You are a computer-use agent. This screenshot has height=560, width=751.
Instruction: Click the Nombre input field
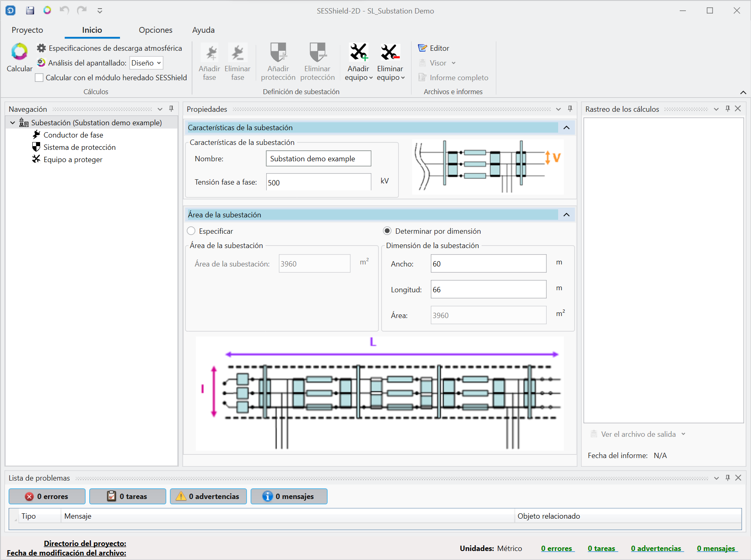[319, 158]
